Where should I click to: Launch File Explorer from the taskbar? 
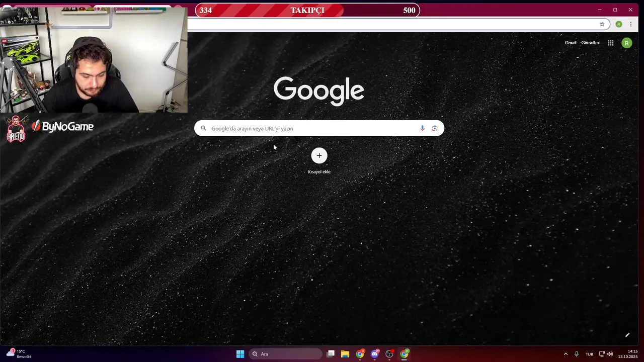pos(345,354)
